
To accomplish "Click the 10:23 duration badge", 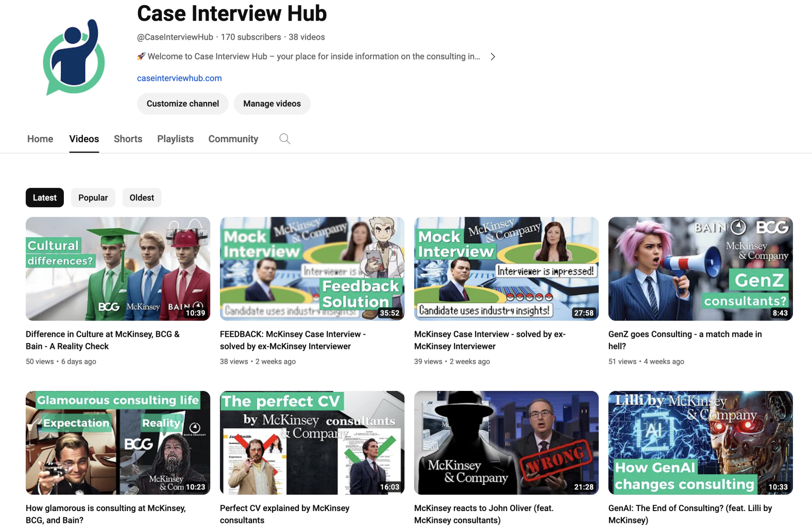I will [x=195, y=487].
